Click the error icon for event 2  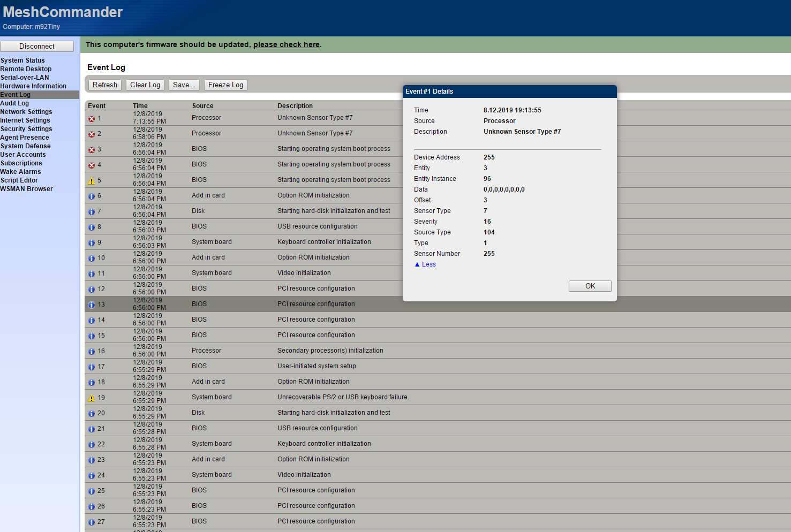pos(92,134)
